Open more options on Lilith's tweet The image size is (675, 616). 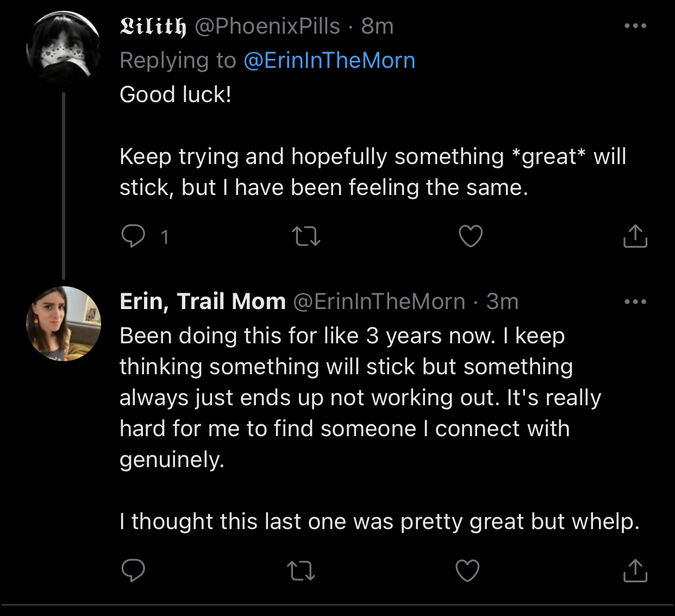635,26
